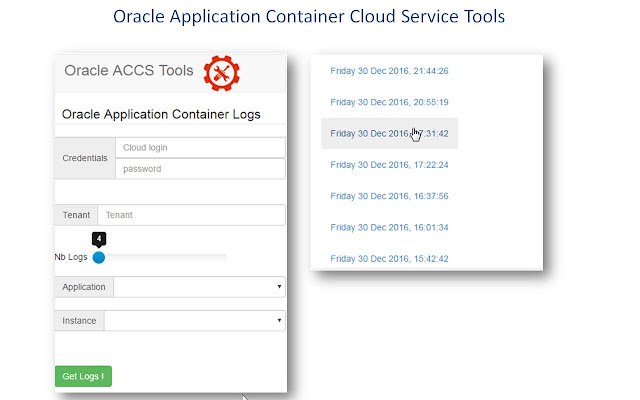640x400 pixels.
Task: Open log from Friday 30 Dec 2016, 16:37:56
Action: tap(389, 196)
